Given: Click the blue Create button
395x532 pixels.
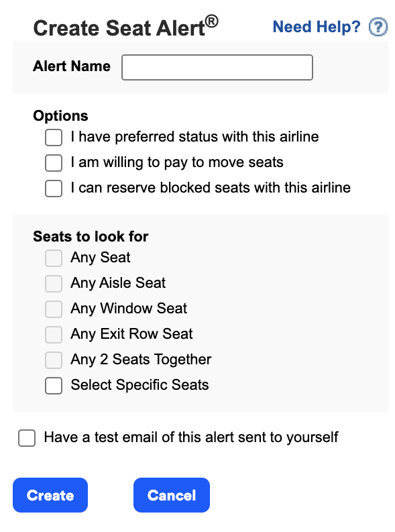Looking at the screenshot, I should tap(50, 495).
